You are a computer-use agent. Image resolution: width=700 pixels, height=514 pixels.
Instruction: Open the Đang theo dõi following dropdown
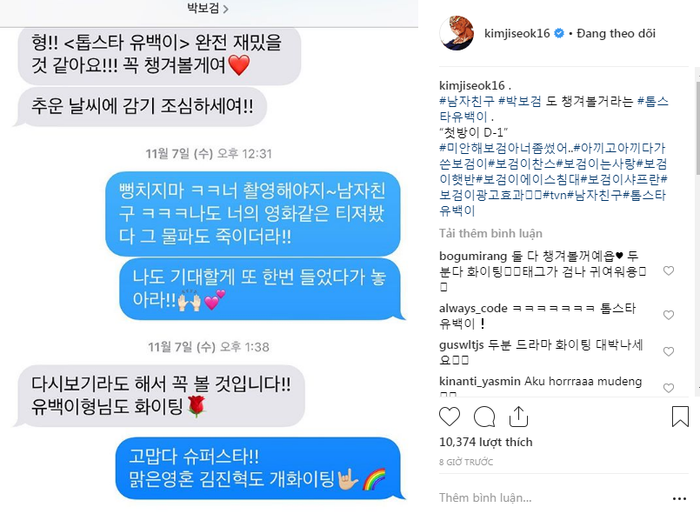616,33
